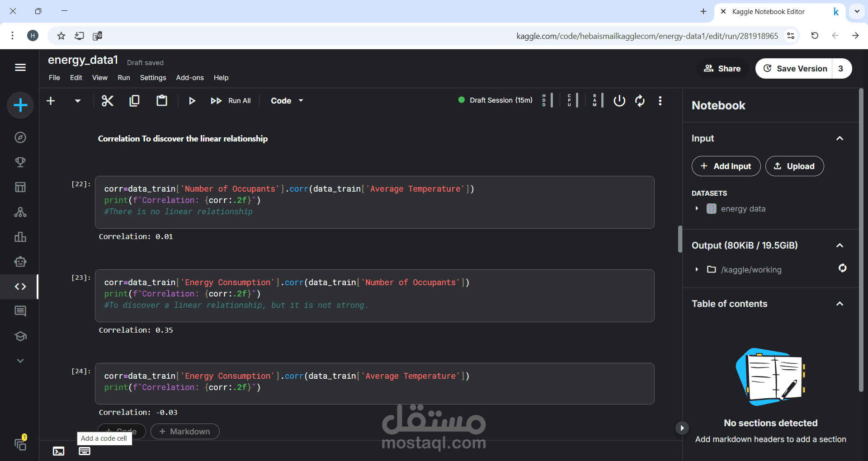Viewport: 868px width, 461px height.
Task: Open the Code cell type dropdown
Action: [287, 101]
